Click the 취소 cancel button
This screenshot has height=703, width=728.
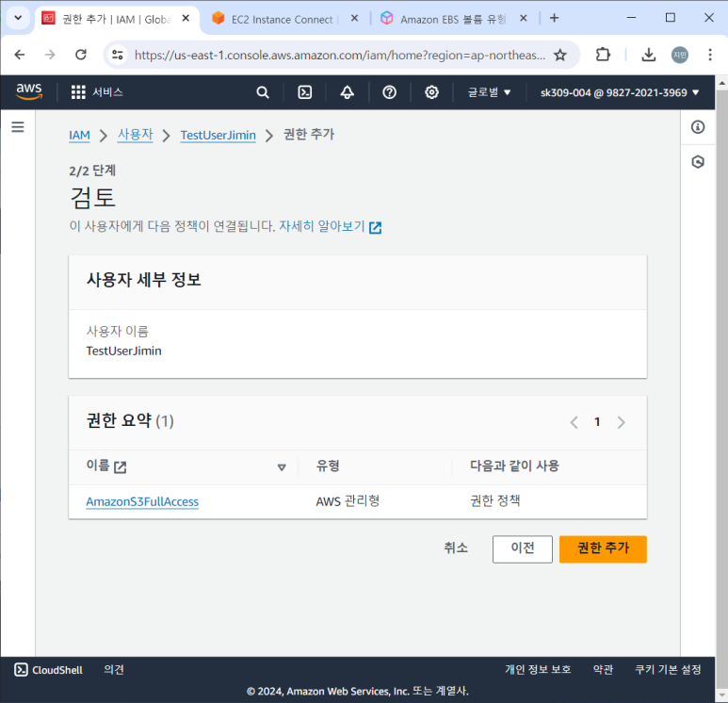coord(456,548)
